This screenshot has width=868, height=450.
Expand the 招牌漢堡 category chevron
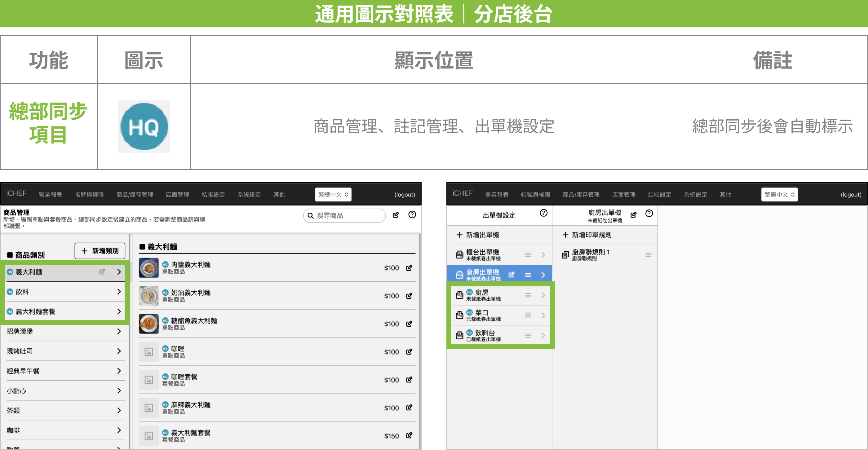(119, 331)
